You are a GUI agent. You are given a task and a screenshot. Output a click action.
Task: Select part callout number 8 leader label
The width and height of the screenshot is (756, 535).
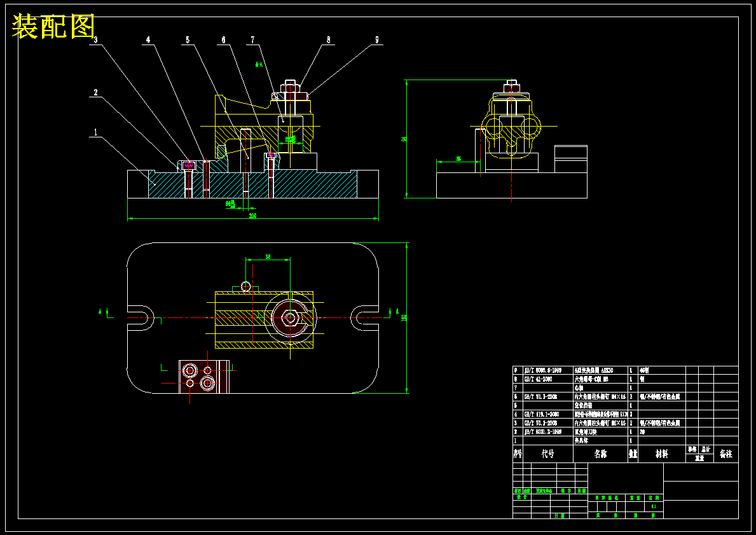328,40
